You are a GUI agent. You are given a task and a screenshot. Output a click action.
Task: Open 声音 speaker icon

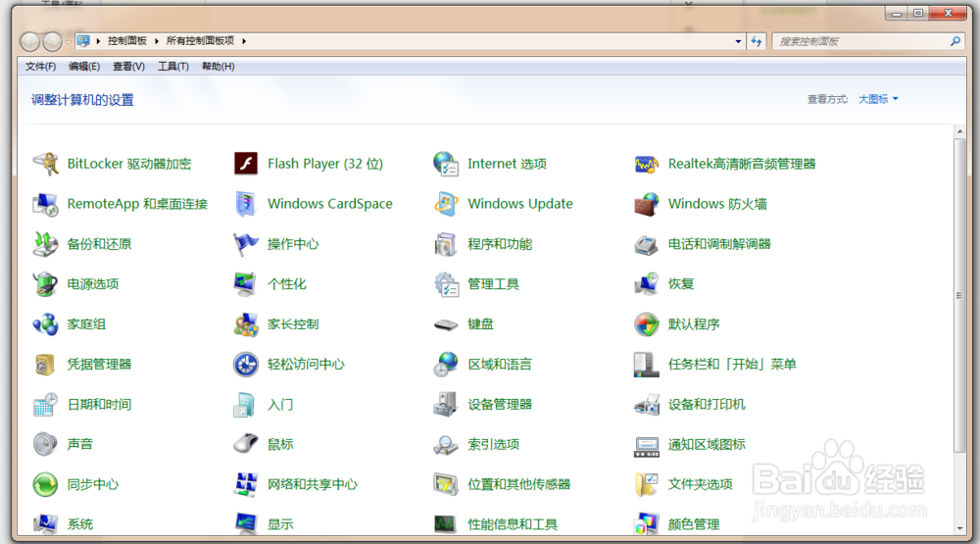pos(46,444)
